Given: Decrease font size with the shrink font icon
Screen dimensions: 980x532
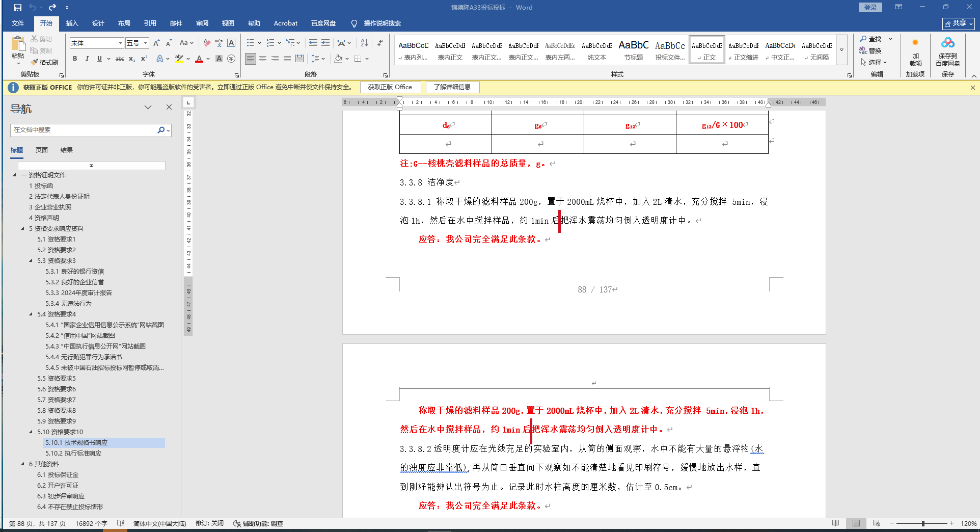Looking at the screenshot, I should click(169, 43).
